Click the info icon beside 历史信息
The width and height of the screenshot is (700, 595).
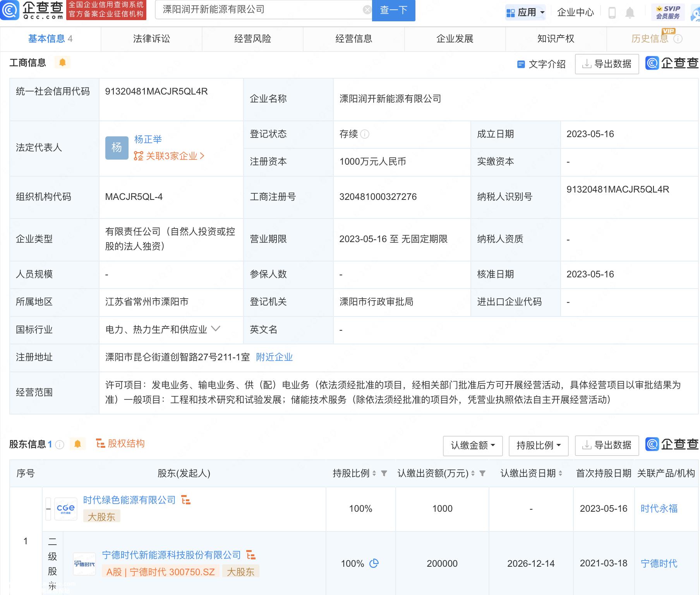(x=678, y=39)
